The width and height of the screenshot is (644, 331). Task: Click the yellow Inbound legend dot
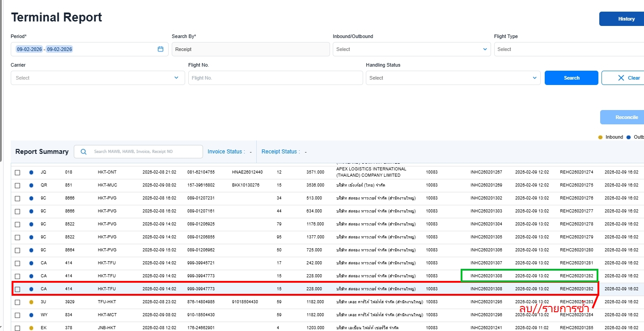[x=600, y=137]
